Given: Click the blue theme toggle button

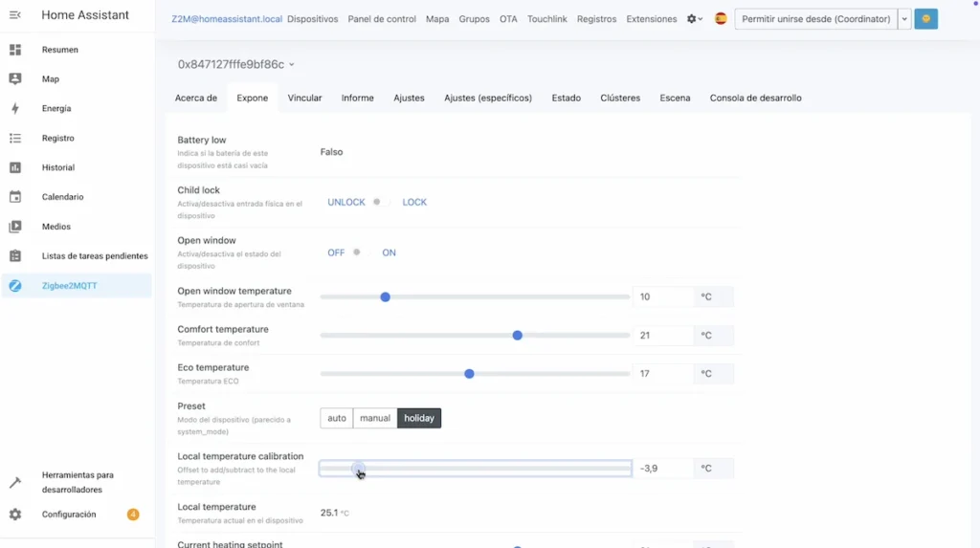Looking at the screenshot, I should pos(925,19).
